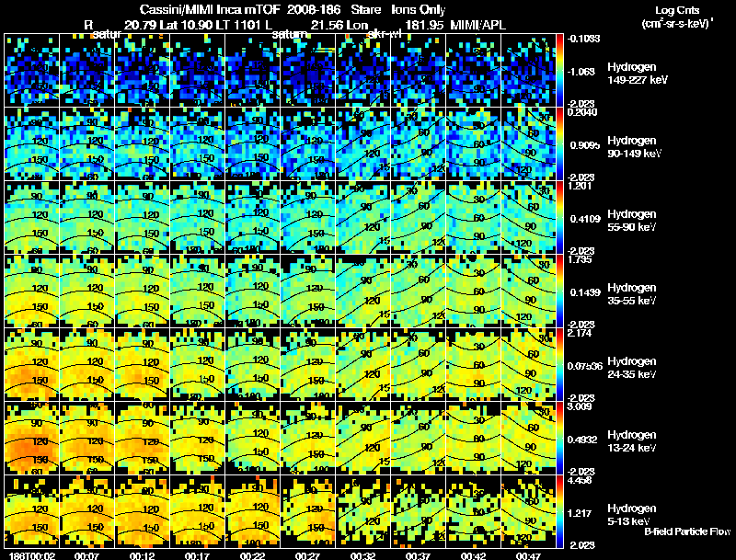736x560 pixels.
Task: Open the 35-55 keV panel at 00:32
Action: tap(362, 291)
